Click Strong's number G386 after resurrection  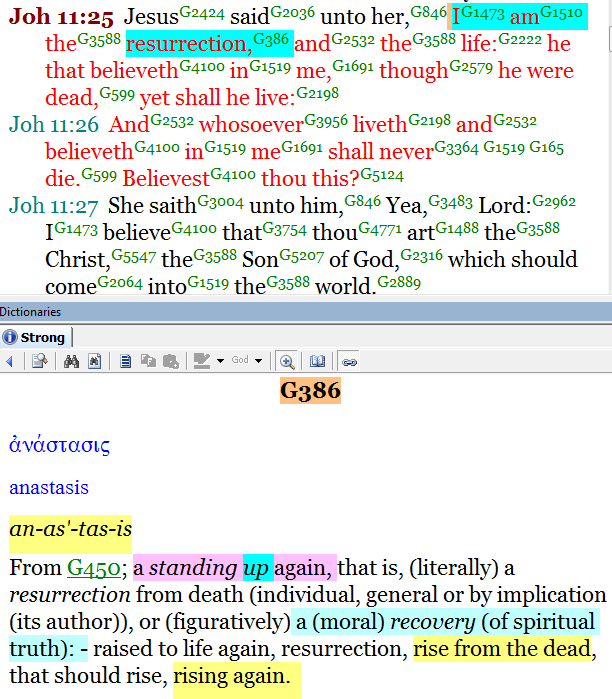tap(271, 39)
